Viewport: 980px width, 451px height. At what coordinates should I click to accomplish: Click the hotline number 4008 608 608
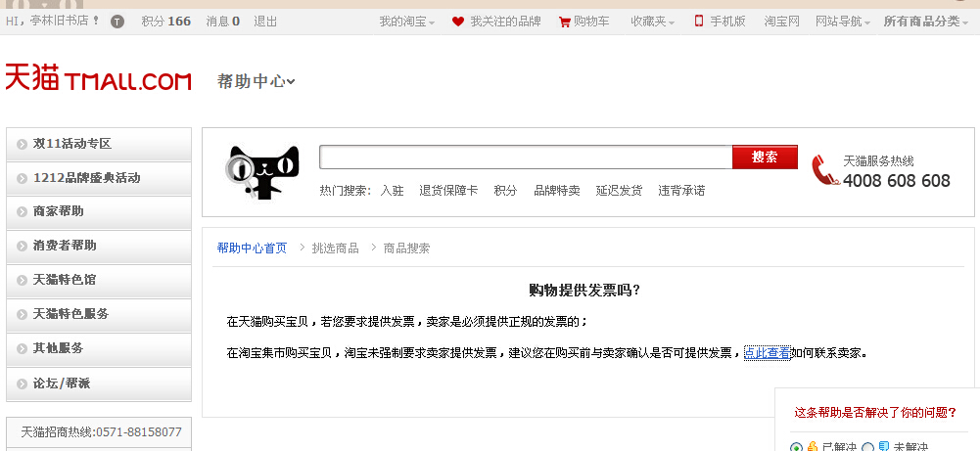(896, 181)
